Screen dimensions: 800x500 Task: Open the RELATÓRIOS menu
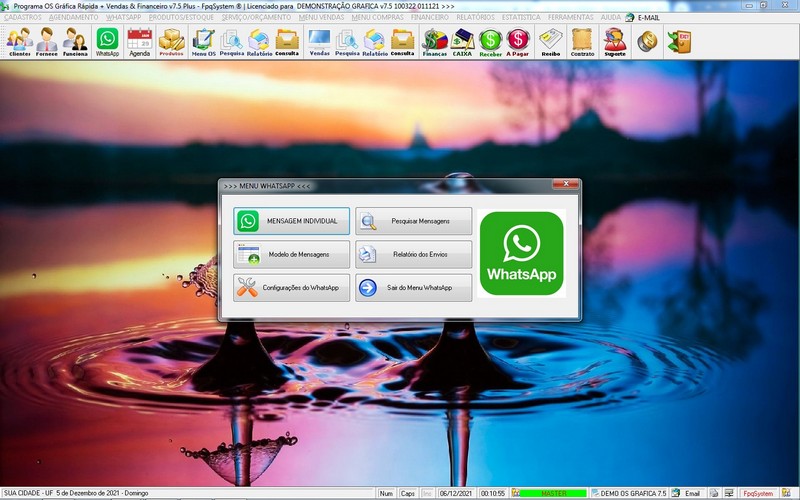[x=475, y=17]
